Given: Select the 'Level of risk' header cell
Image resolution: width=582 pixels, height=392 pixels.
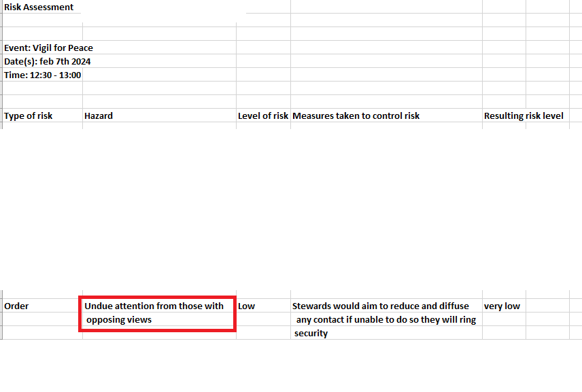Looking at the screenshot, I should pos(263,115).
